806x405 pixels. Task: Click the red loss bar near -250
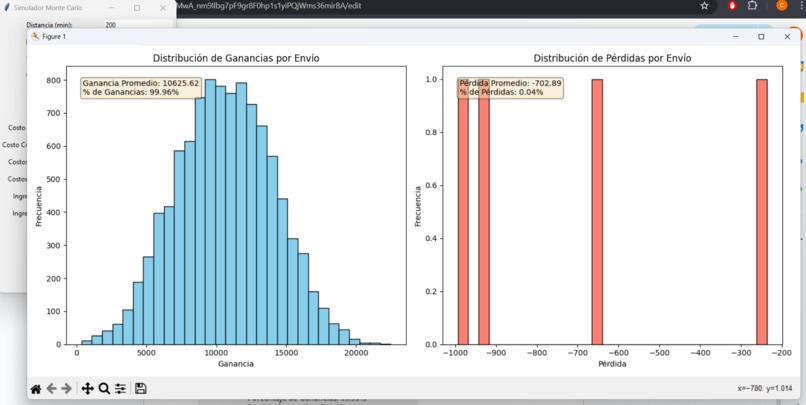pos(762,212)
